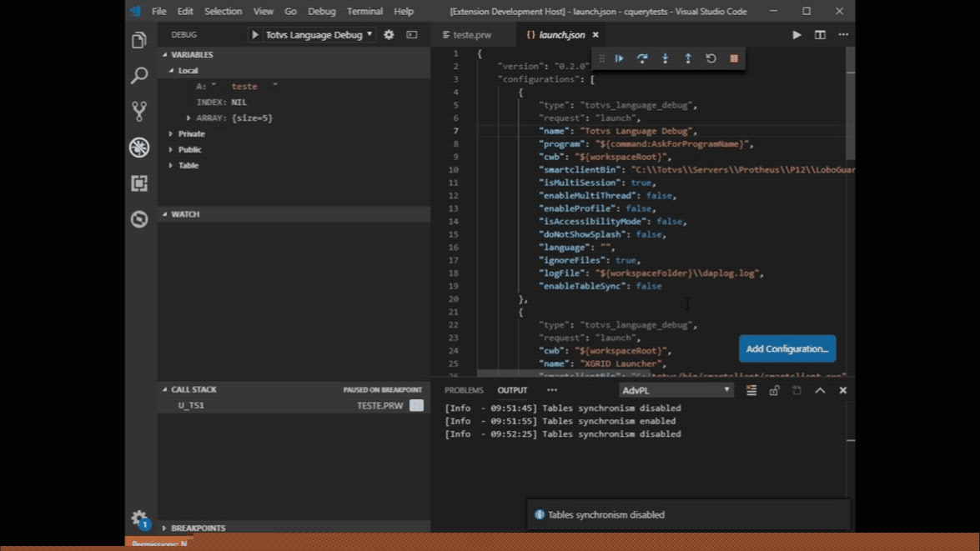
Task: Collapse the CALL STACK section
Action: pos(294,390)
